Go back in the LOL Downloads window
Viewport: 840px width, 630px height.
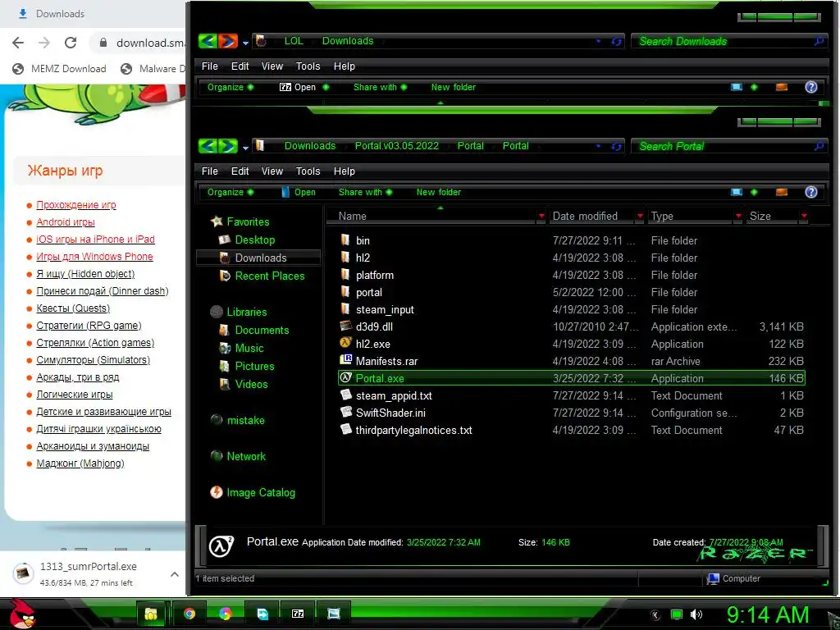coord(208,41)
